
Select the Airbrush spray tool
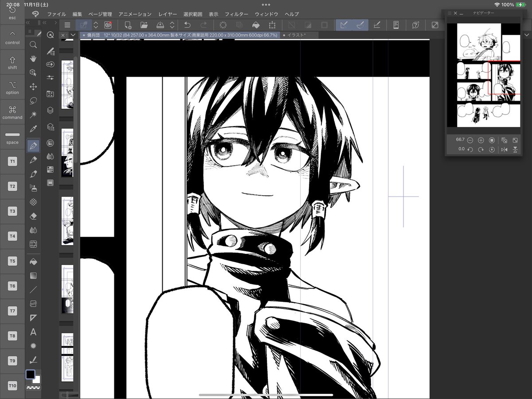tap(33, 188)
